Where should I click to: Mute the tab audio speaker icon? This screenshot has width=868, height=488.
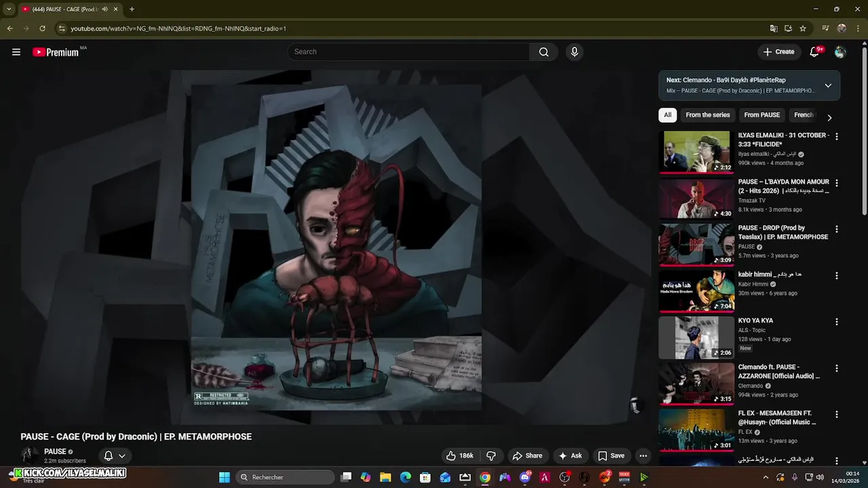pyautogui.click(x=105, y=9)
